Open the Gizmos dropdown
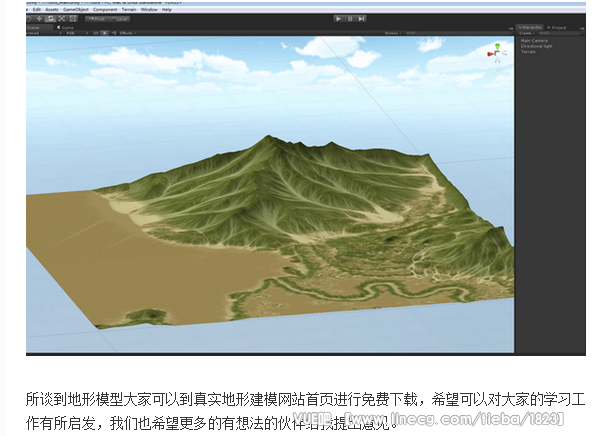The image size is (592, 436). [393, 33]
